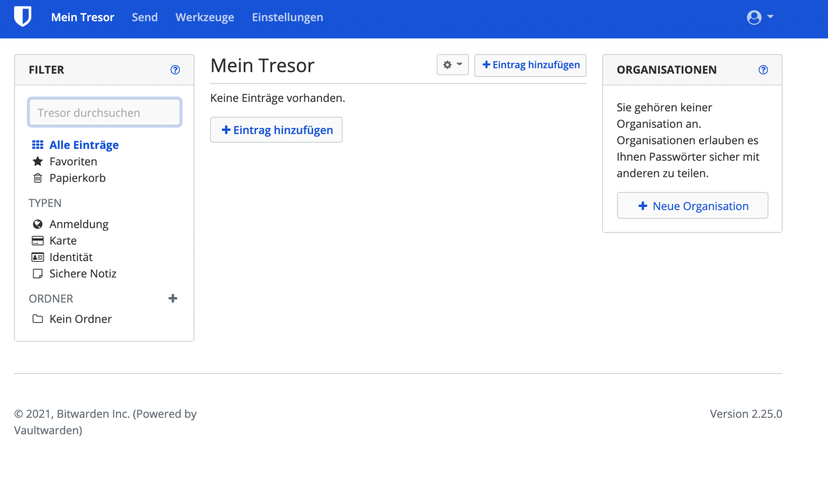This screenshot has width=828, height=504.
Task: Show Sichere Notiz entries
Action: tap(82, 274)
